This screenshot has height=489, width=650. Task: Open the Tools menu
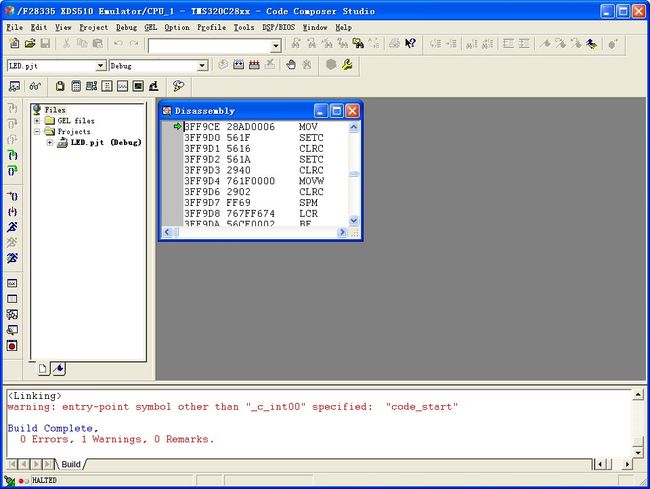244,27
